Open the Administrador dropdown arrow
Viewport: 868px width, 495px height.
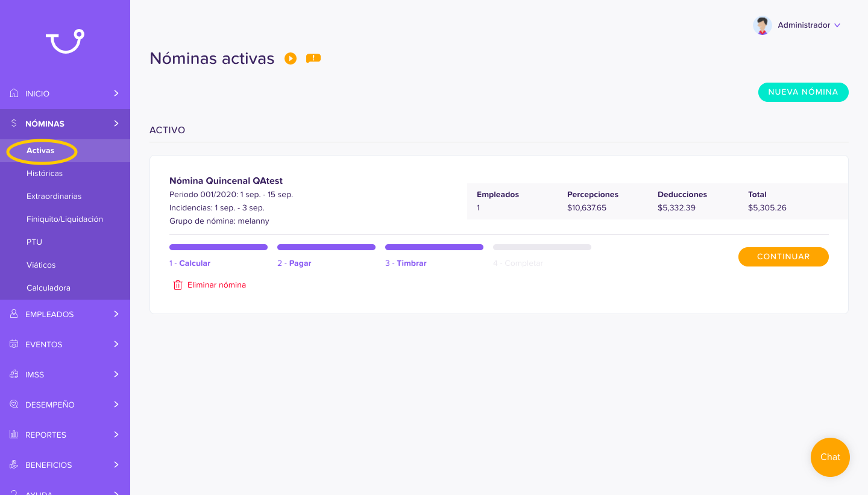pos(837,25)
